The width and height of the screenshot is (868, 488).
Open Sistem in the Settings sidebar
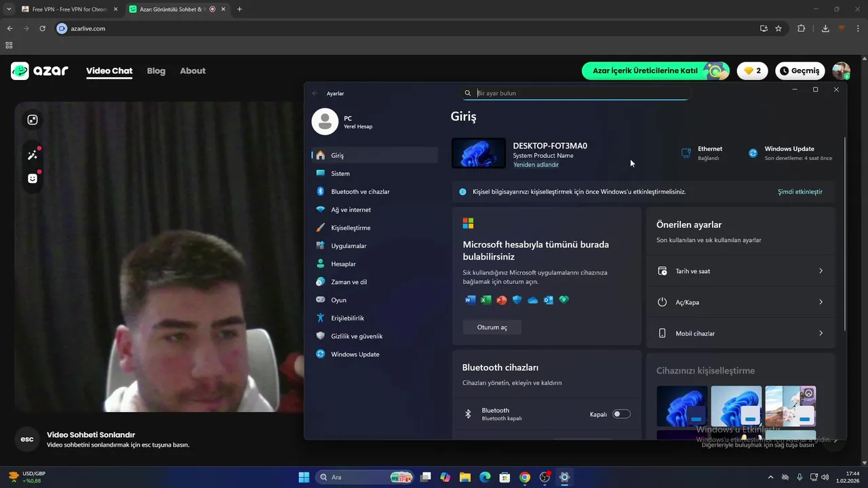374,174
